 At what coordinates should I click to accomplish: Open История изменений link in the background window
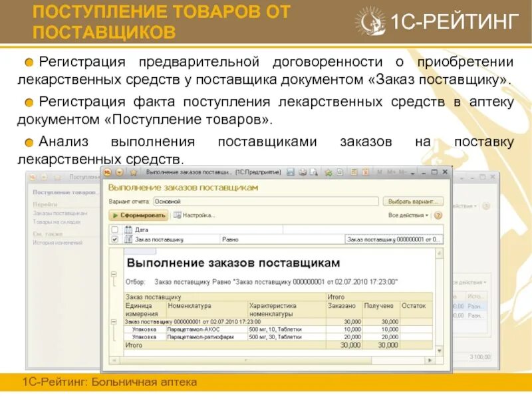pos(58,243)
